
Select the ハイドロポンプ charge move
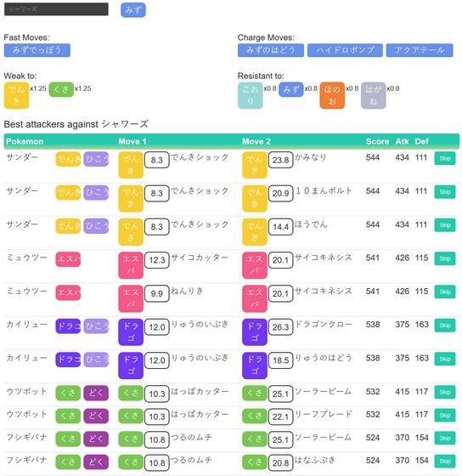[345, 50]
